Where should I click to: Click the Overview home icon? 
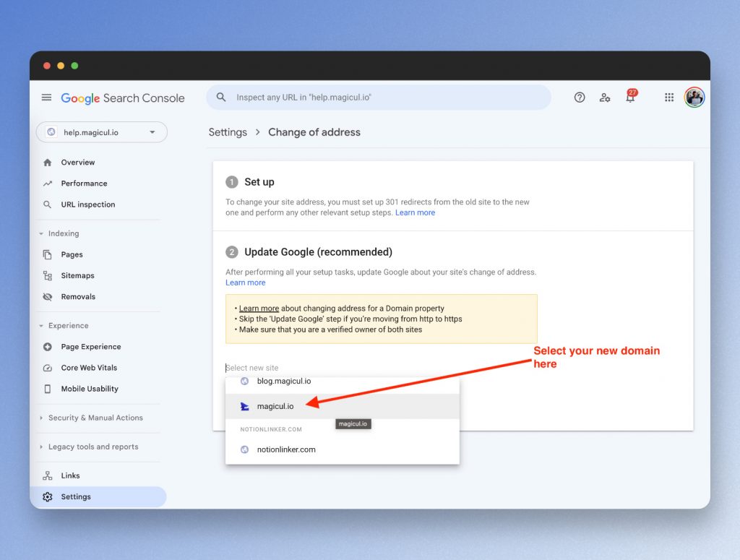pyautogui.click(x=47, y=163)
